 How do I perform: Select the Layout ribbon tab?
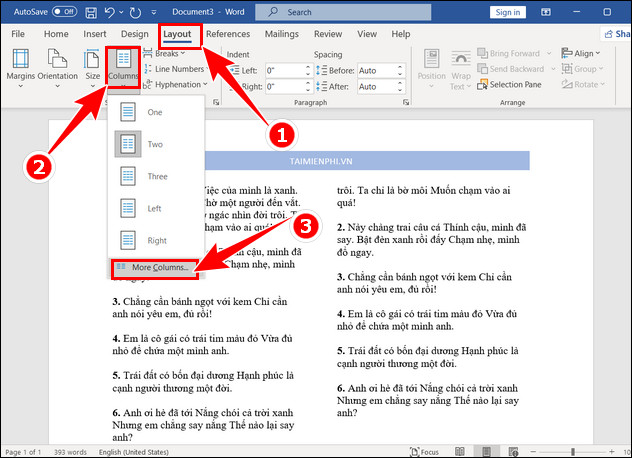(177, 34)
